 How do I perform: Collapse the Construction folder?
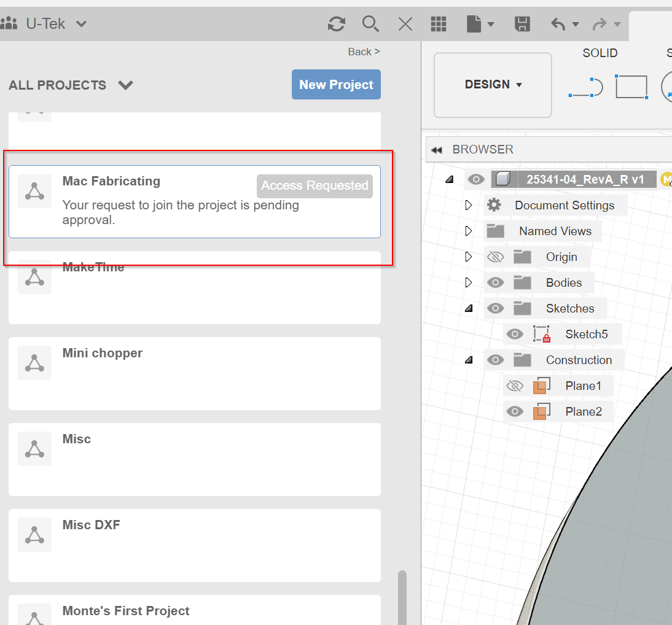point(469,360)
